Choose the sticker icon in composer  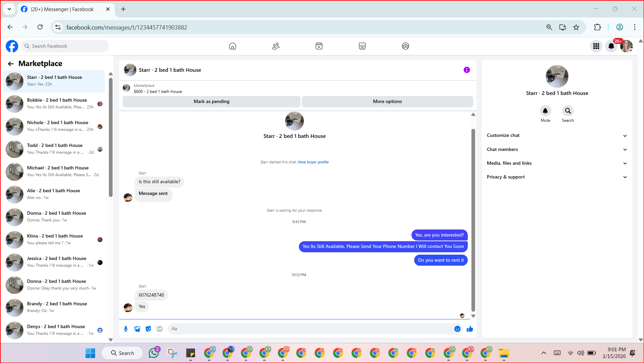coord(148,329)
